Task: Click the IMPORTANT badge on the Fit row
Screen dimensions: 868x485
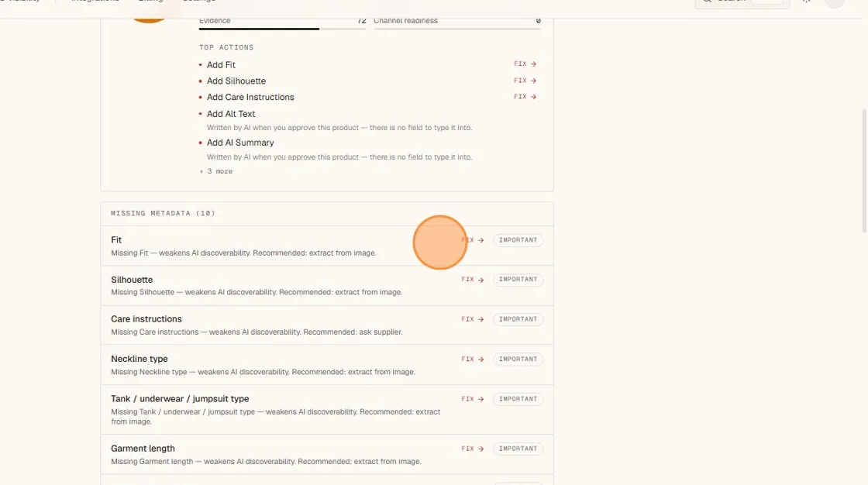Action: 518,240
